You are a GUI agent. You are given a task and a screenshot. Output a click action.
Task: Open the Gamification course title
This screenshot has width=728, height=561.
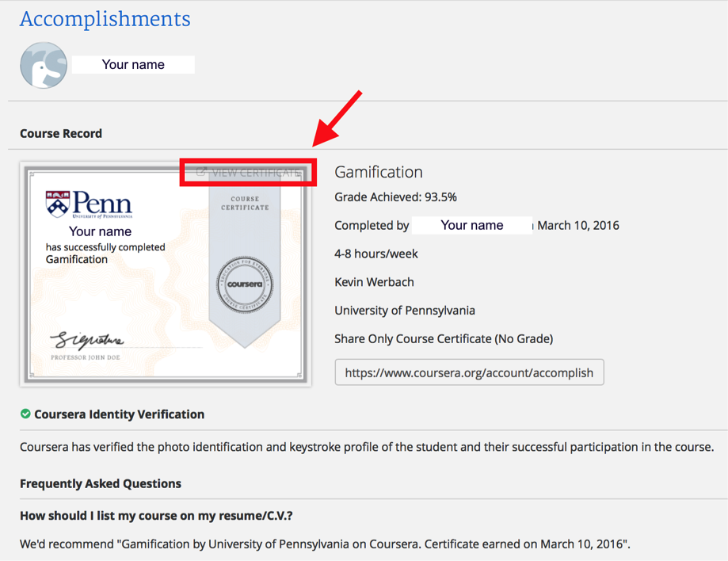click(x=378, y=172)
